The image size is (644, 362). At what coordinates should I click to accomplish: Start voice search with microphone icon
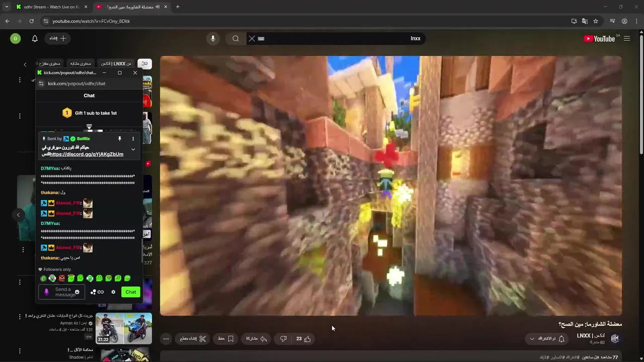[x=213, y=39]
